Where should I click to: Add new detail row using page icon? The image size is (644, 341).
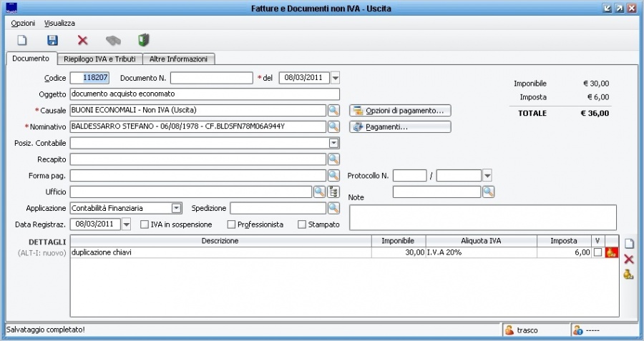click(x=629, y=244)
